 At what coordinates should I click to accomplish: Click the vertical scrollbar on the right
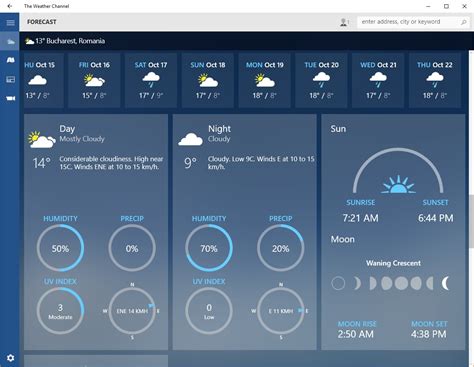point(471,221)
